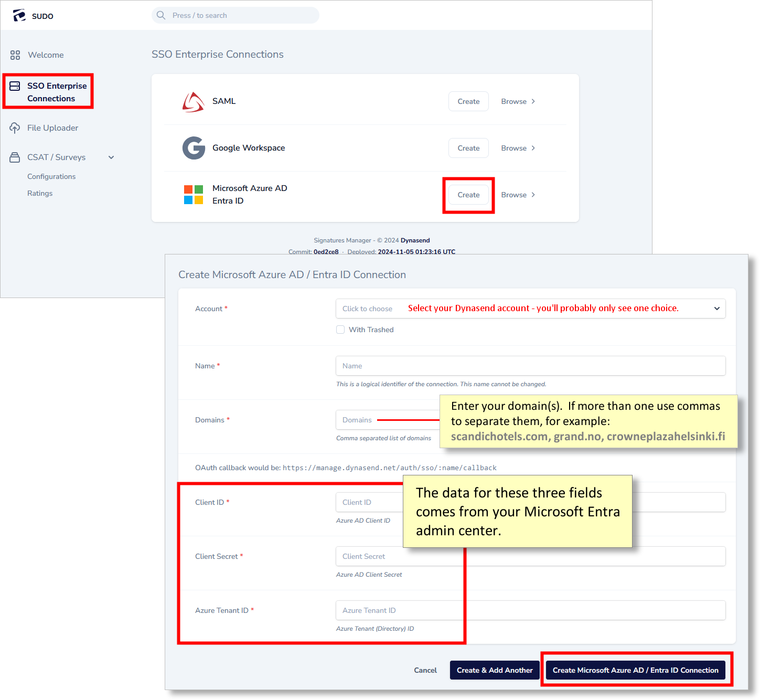This screenshot has height=700, width=760.
Task: Open the Dynasend link in footer
Action: [415, 240]
